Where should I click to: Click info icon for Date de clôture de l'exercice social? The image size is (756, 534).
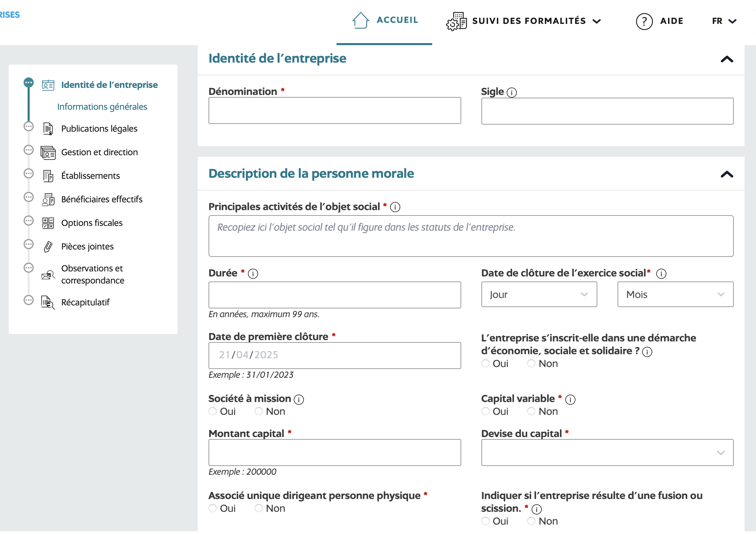point(661,274)
